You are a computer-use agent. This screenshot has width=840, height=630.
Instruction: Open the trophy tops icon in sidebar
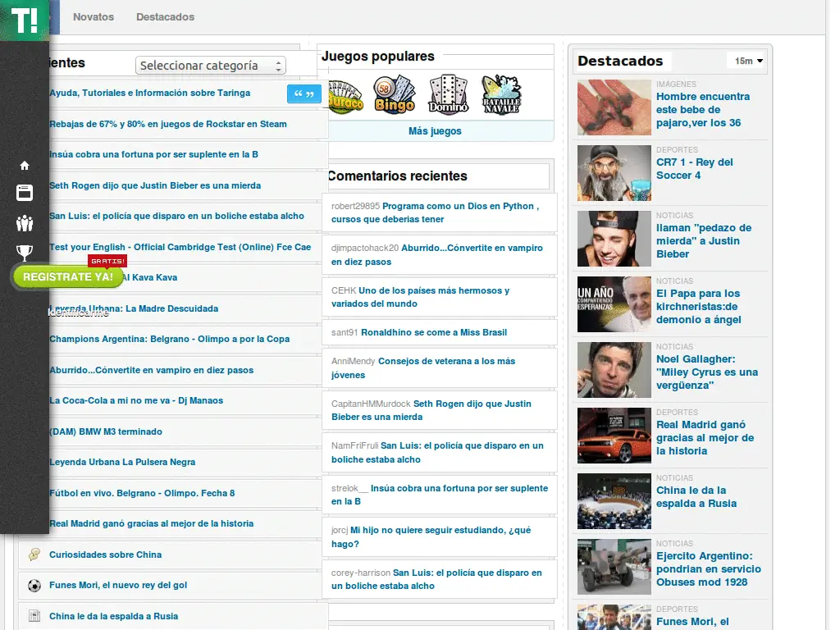click(x=25, y=253)
